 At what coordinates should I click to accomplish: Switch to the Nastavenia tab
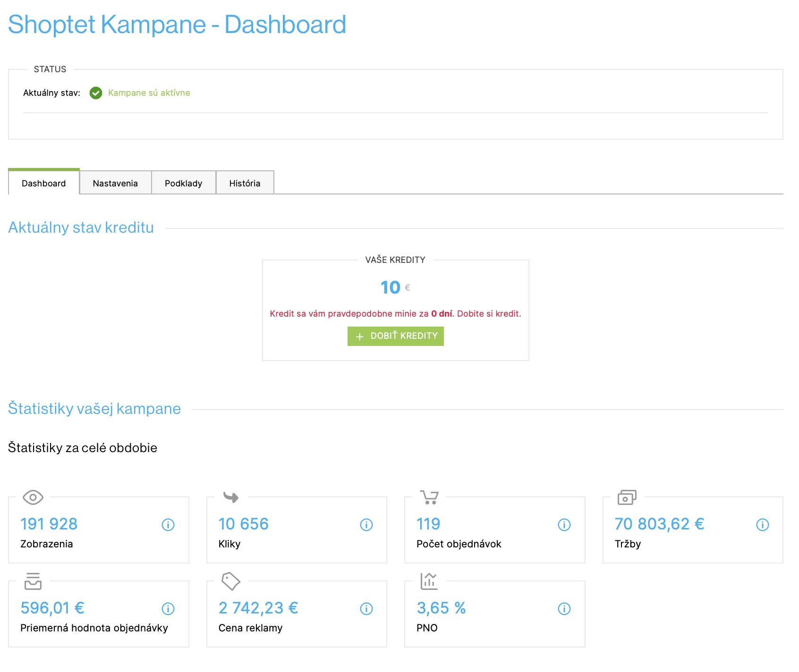[x=115, y=183]
